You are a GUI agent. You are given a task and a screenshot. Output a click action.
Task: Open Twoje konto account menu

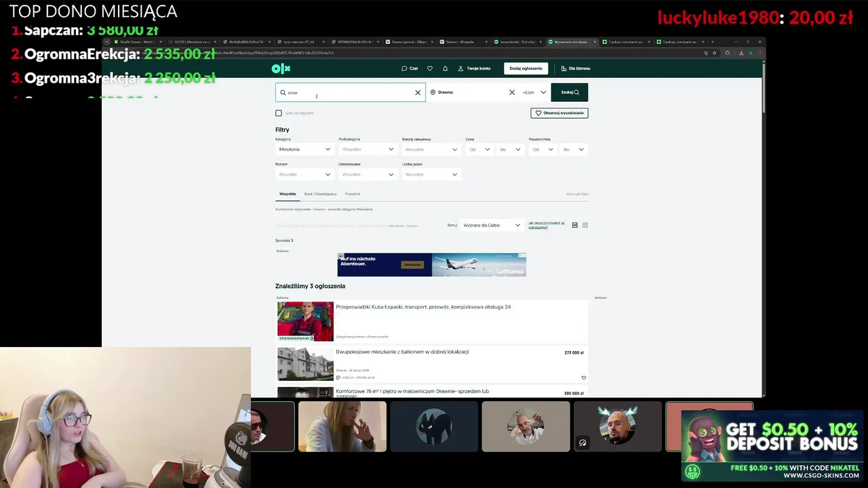pyautogui.click(x=474, y=68)
